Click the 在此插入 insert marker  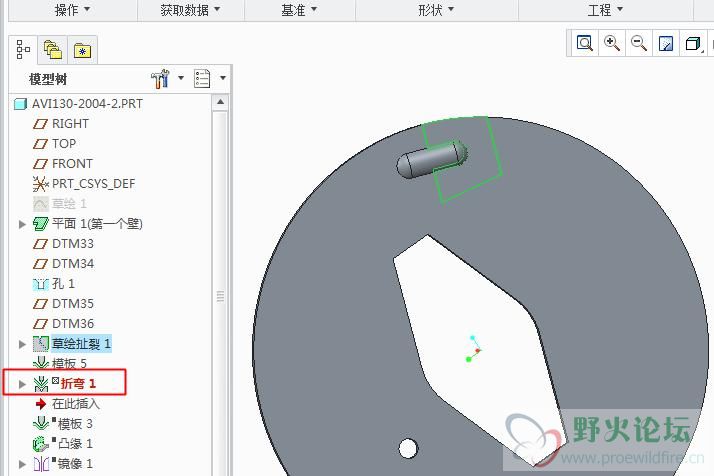point(75,404)
